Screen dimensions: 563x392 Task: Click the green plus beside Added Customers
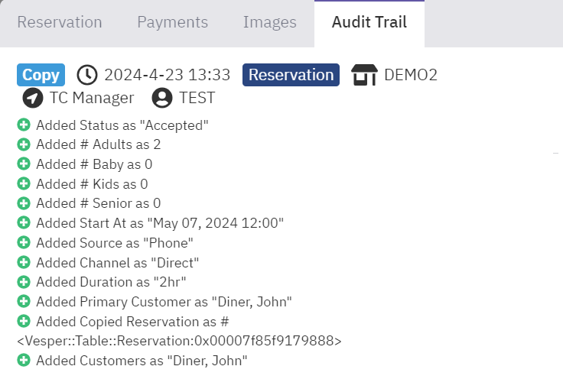[24, 361]
